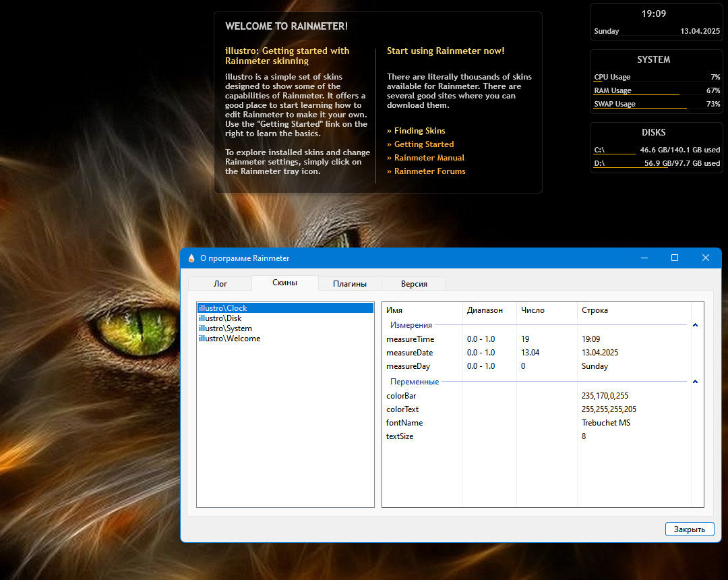Click the Rainmeter droplet icon in title bar

(191, 258)
